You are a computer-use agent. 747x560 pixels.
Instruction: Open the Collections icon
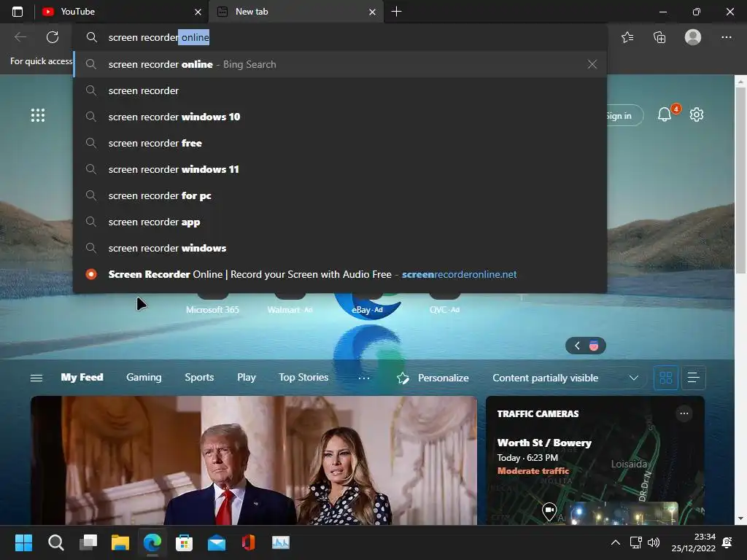click(x=659, y=37)
